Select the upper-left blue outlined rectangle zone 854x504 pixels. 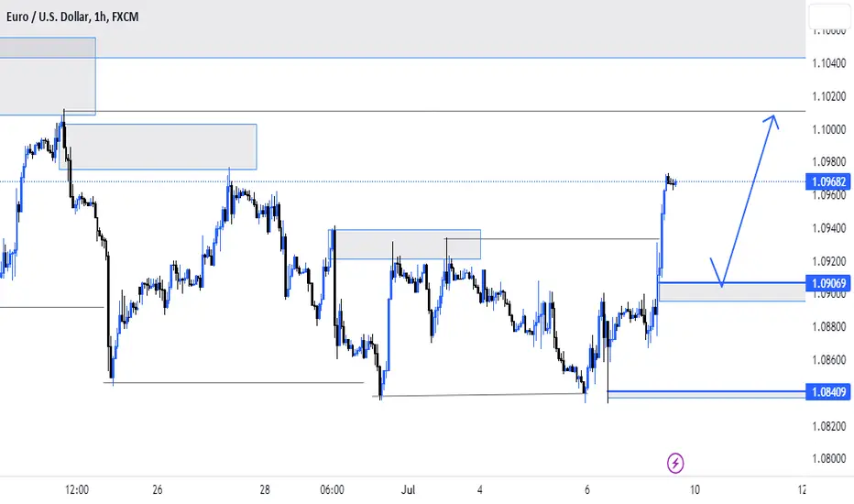coord(48,76)
